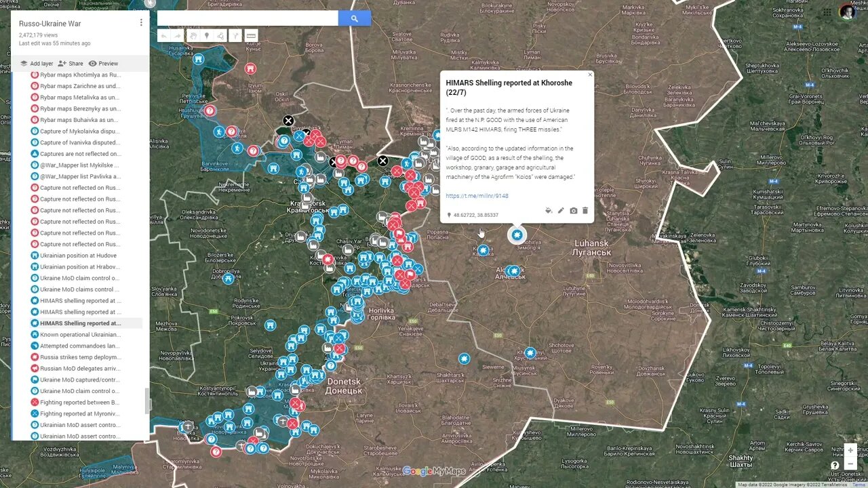Click the help question mark icon
Viewport: 868px width, 488px height.
pyautogui.click(x=835, y=466)
